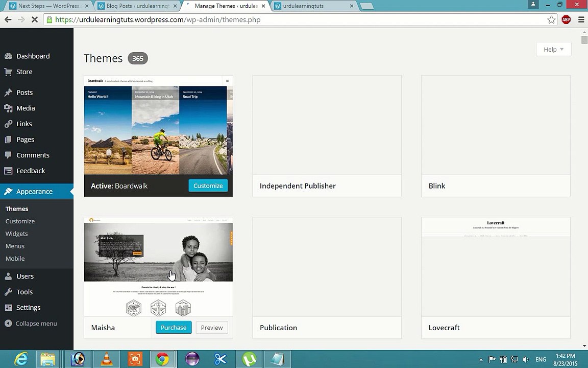Click the 365 theme count badge
The height and width of the screenshot is (368, 588).
point(138,59)
